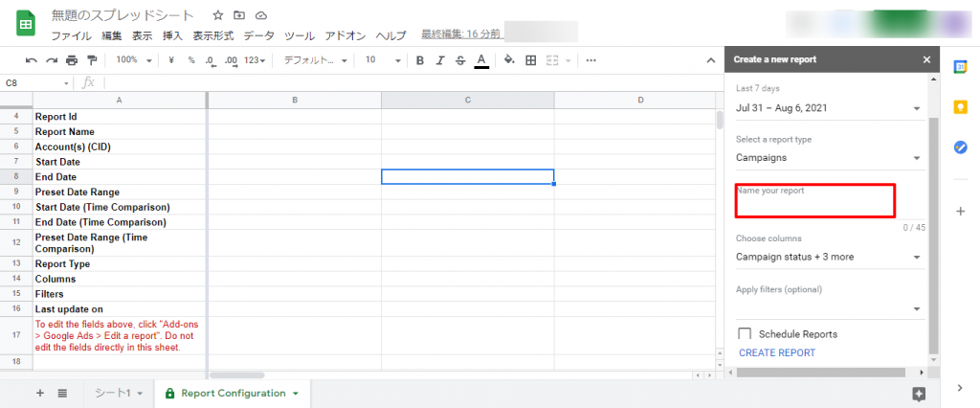
Task: Click the redo arrow icon
Action: click(52, 60)
